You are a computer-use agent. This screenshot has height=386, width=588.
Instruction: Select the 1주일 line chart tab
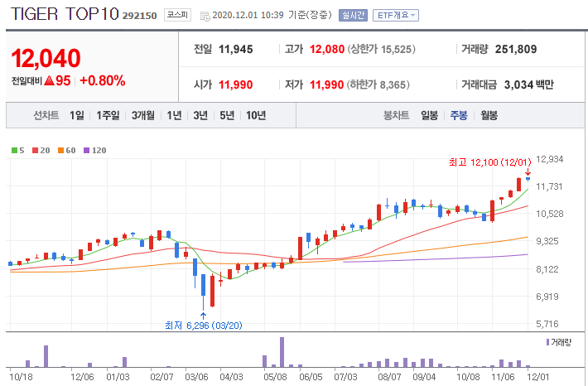[108, 115]
